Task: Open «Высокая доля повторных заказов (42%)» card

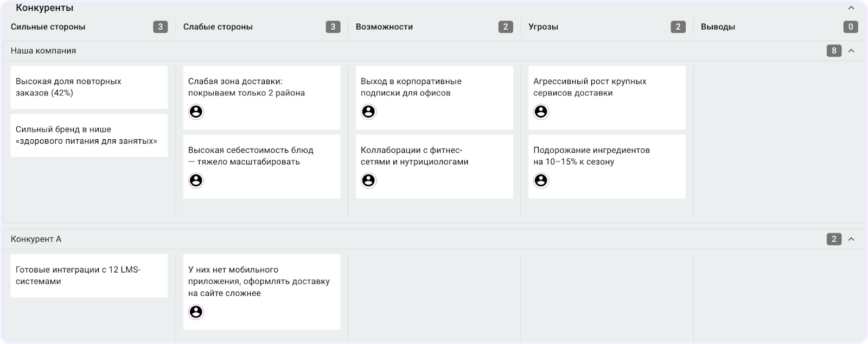Action: point(89,87)
